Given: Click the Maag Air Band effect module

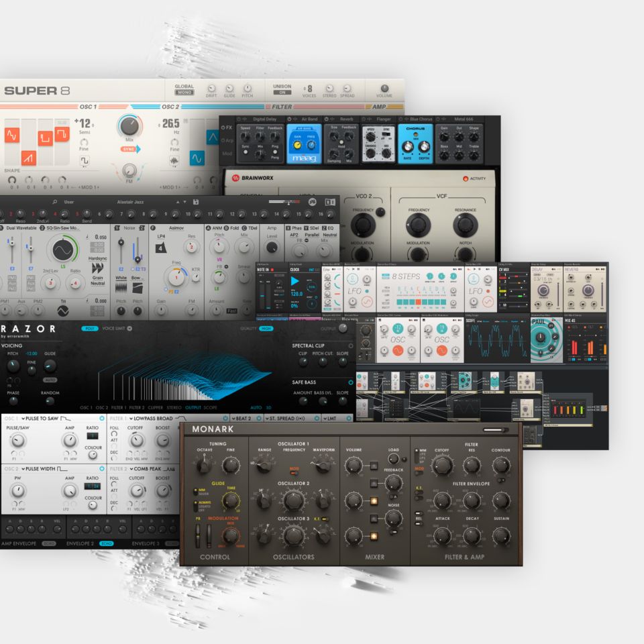Looking at the screenshot, I should 304,144.
